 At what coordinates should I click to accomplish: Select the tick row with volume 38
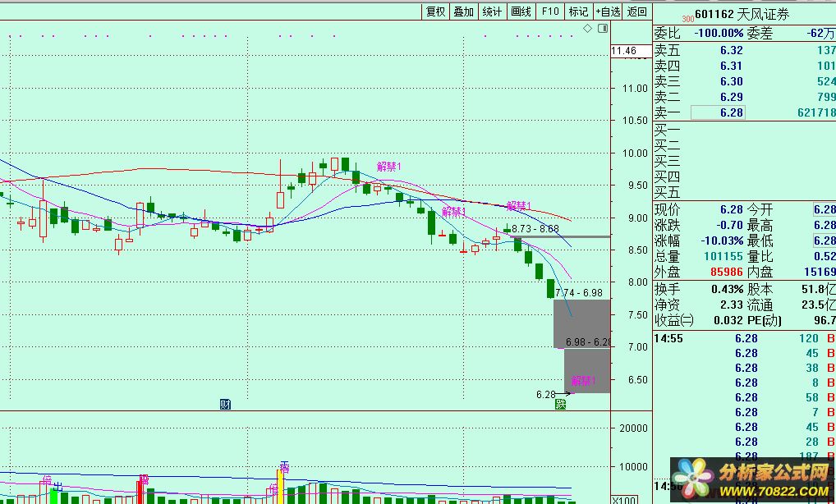(x=744, y=368)
